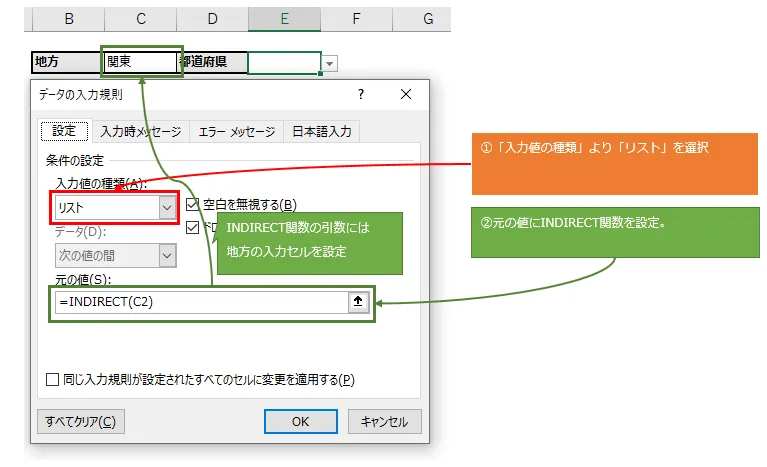Image resolution: width=767 pixels, height=467 pixels.
Task: Select column C header
Action: [x=141, y=19]
